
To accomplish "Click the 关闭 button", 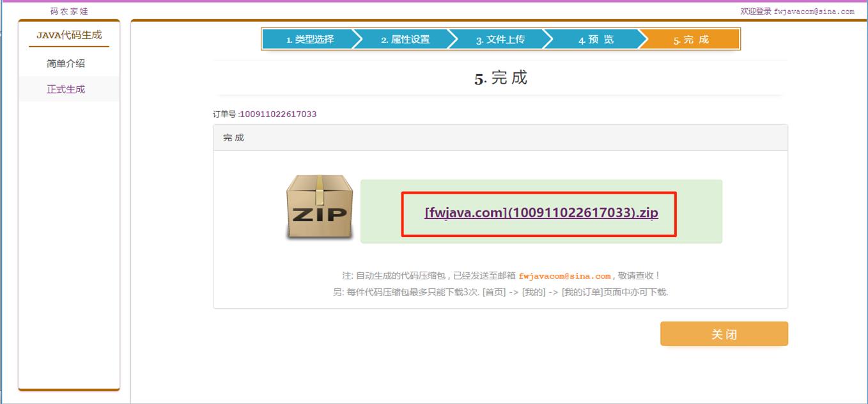I will [x=724, y=334].
